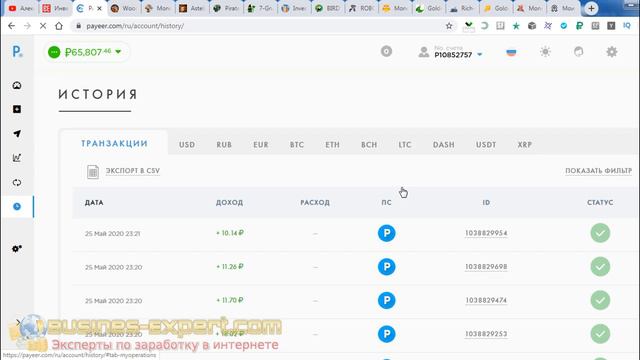Image resolution: width=640 pixels, height=360 pixels.
Task: Switch to the USDT tab
Action: (x=486, y=144)
